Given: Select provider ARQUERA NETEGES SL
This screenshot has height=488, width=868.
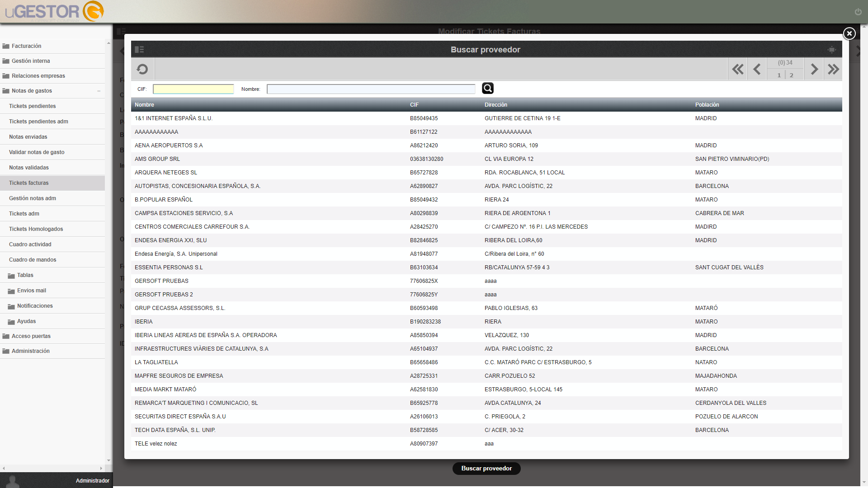Looking at the screenshot, I should click(486, 173).
